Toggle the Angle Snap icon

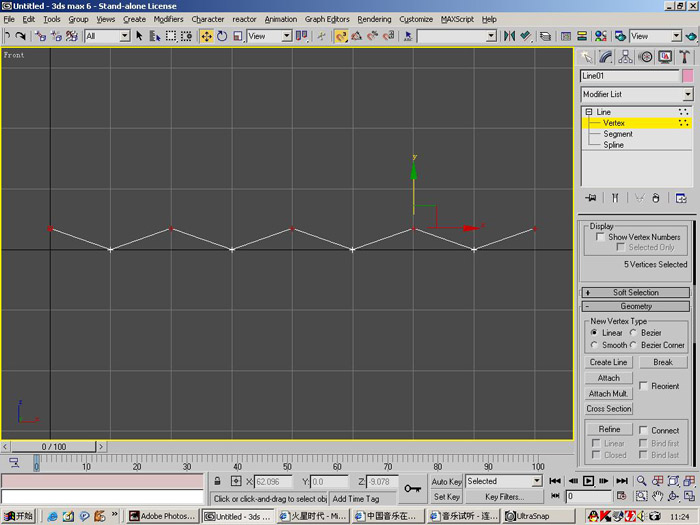(356, 36)
